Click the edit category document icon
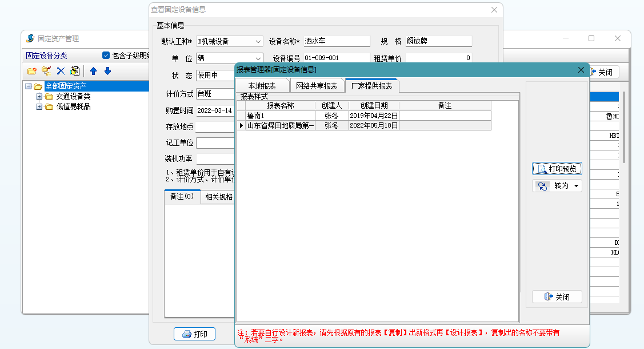Viewport: 644px width, 349px height. 75,72
